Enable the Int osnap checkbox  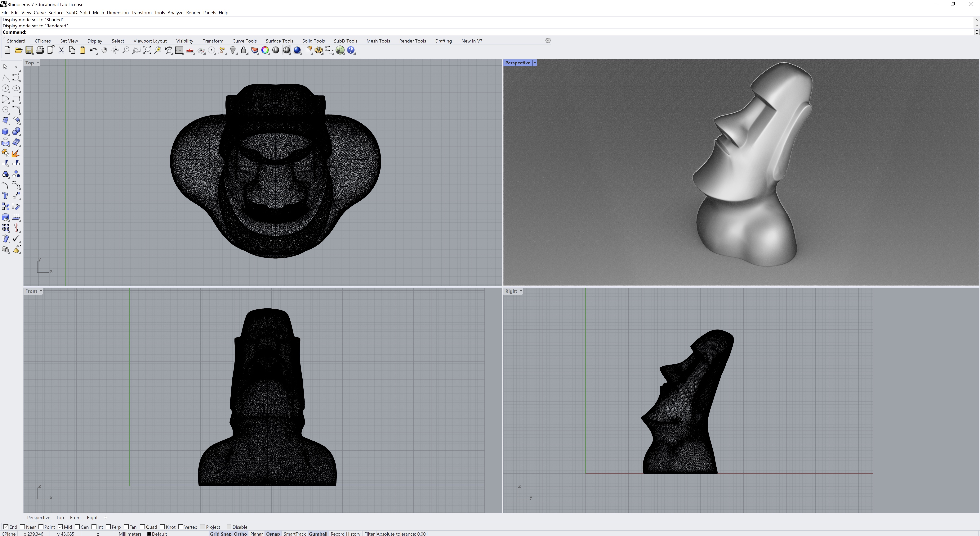click(x=94, y=527)
